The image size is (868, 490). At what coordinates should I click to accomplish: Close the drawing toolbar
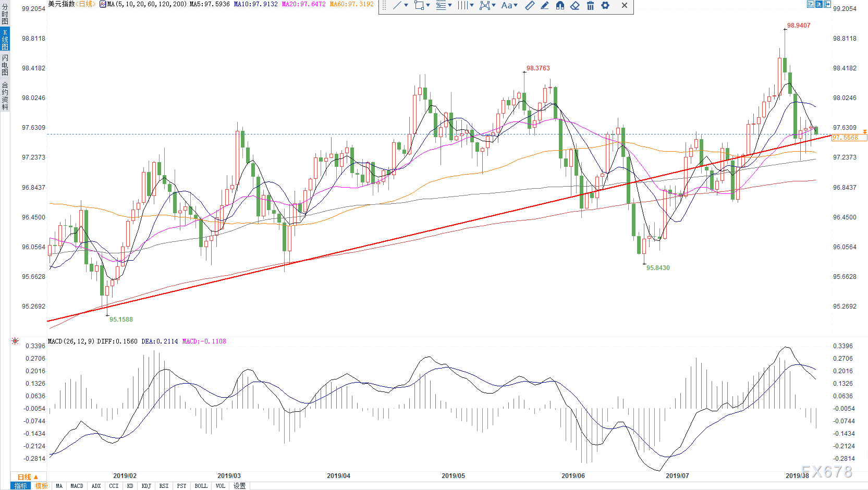(625, 5)
